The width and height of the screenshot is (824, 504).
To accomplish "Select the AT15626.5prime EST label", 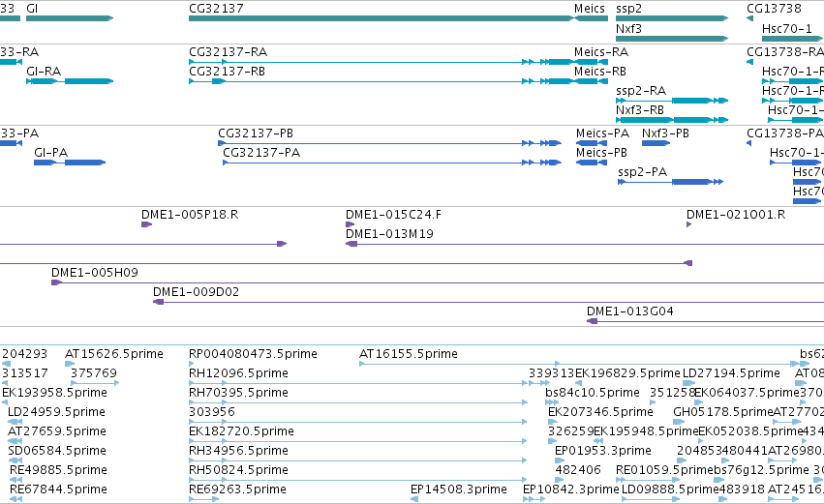I will tap(114, 354).
